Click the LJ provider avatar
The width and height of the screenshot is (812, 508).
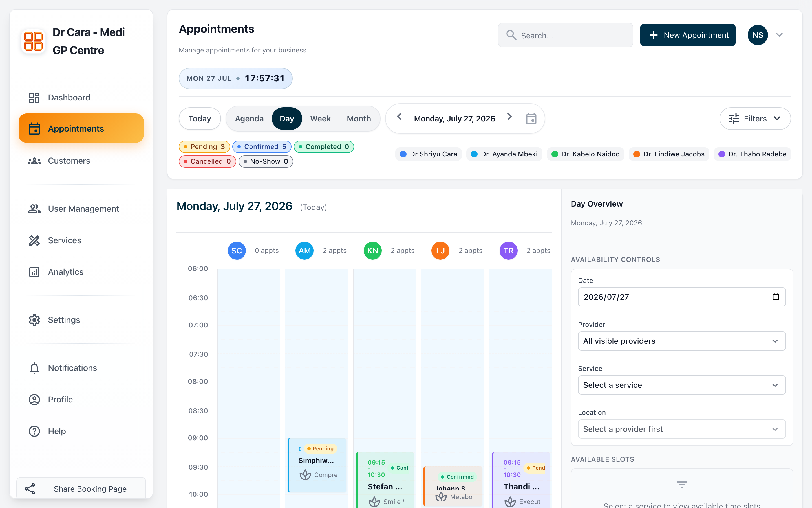click(x=440, y=251)
